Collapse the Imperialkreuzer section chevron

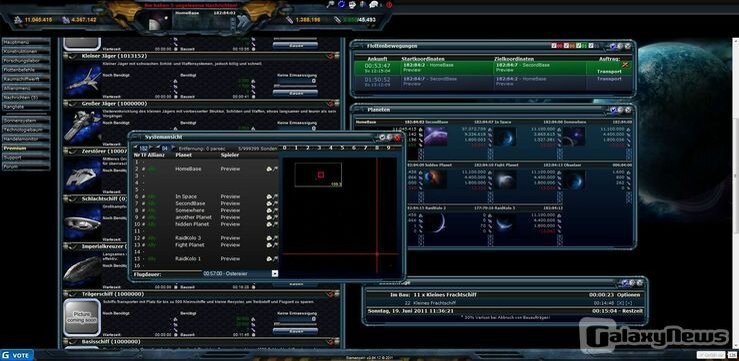tap(72, 246)
